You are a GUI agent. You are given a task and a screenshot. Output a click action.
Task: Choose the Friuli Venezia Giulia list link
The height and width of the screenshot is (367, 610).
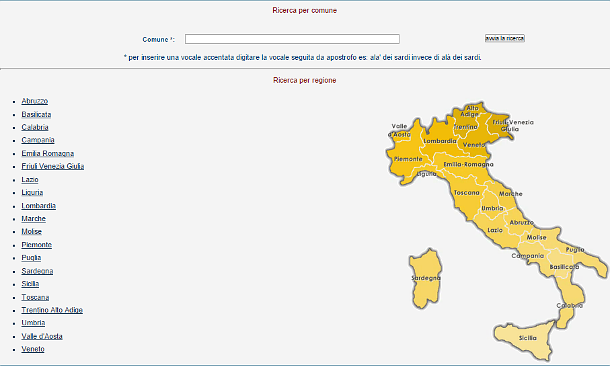point(53,166)
